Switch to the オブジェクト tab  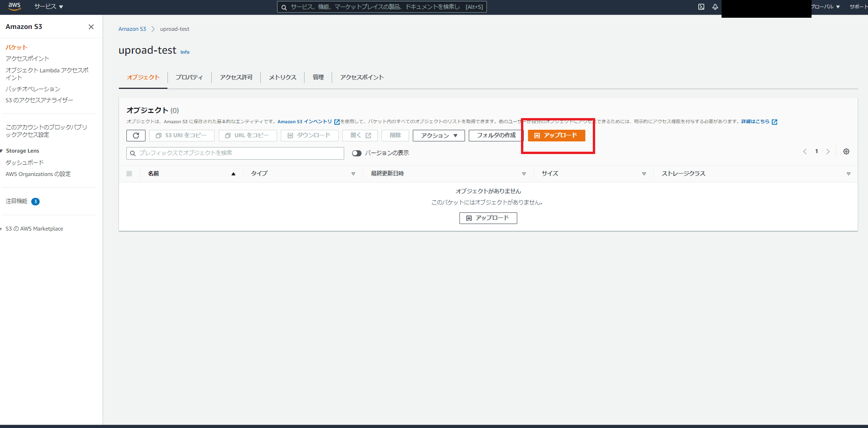tap(143, 77)
